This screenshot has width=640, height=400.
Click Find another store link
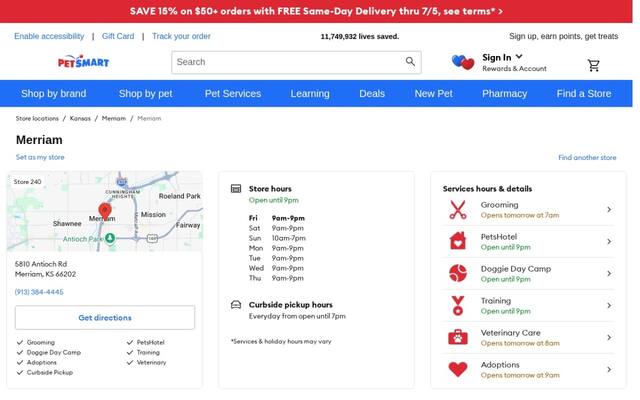coord(587,157)
